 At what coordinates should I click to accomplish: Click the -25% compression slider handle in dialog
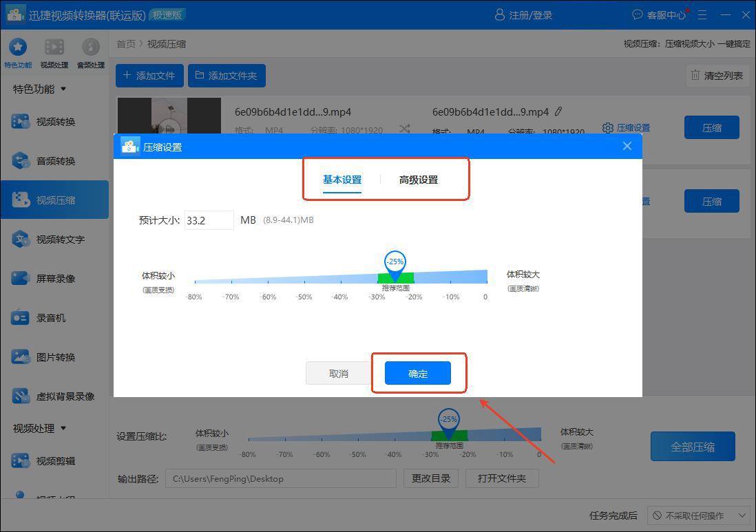click(x=395, y=264)
